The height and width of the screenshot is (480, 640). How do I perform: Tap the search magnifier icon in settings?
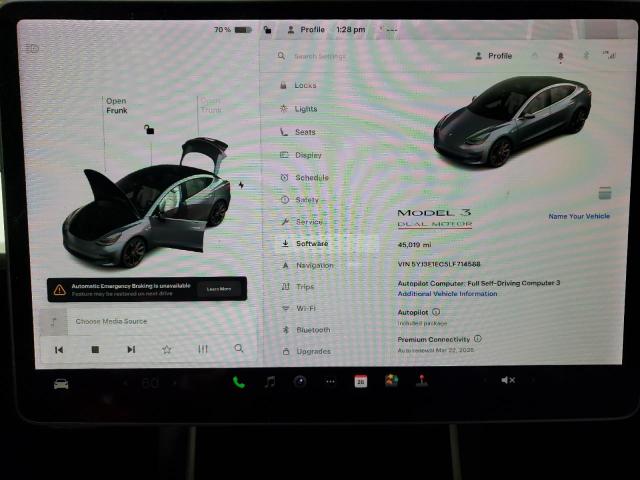(281, 56)
